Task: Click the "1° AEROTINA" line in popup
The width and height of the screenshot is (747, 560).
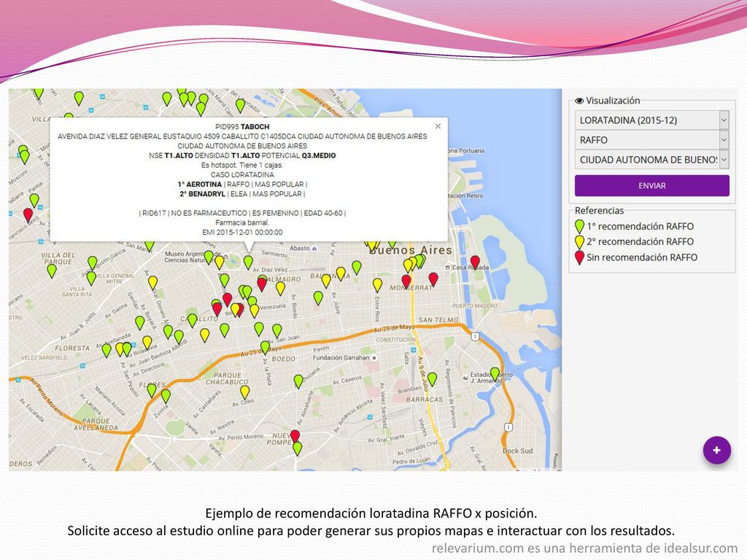Action: 242,184
